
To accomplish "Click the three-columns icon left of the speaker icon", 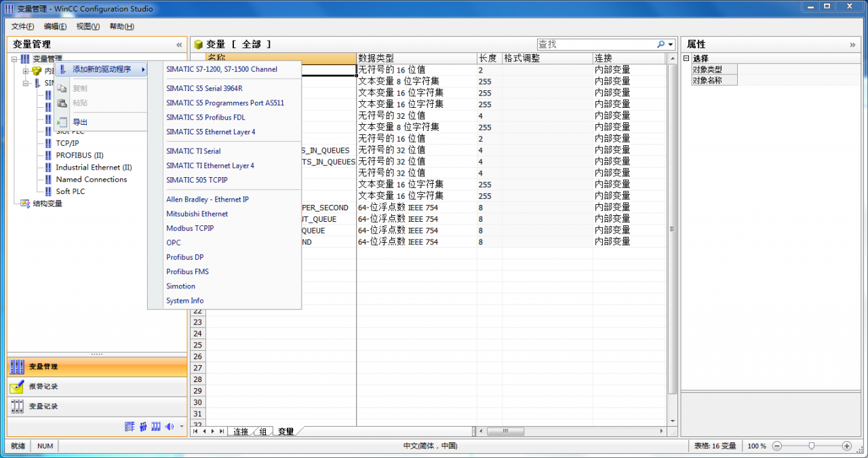I will click(x=156, y=427).
